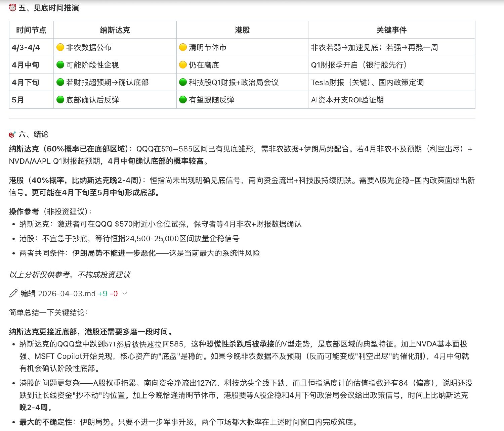Click green circle next to 有望跟随反弹
Screen dimensions: 504x431
(x=183, y=100)
